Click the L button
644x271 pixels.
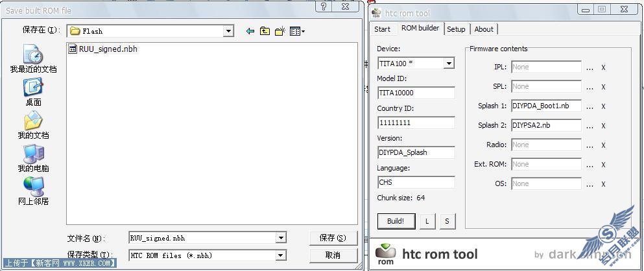coord(427,221)
